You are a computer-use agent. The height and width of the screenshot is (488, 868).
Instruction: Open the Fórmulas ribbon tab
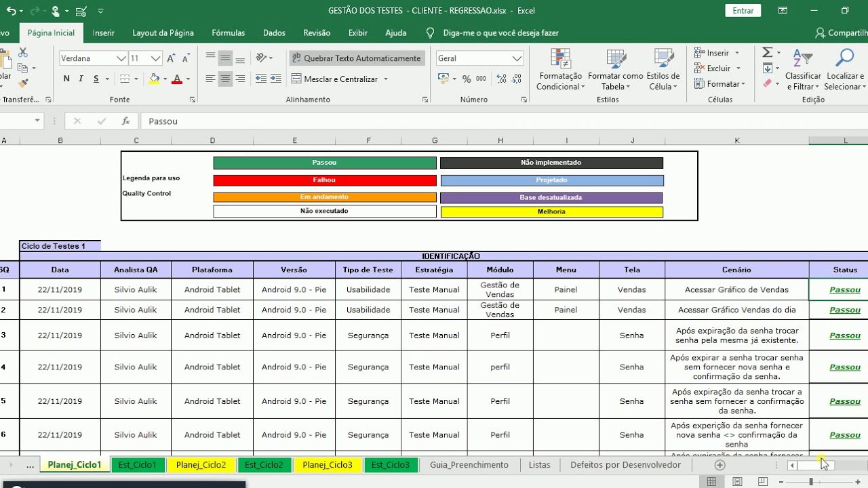click(x=229, y=33)
